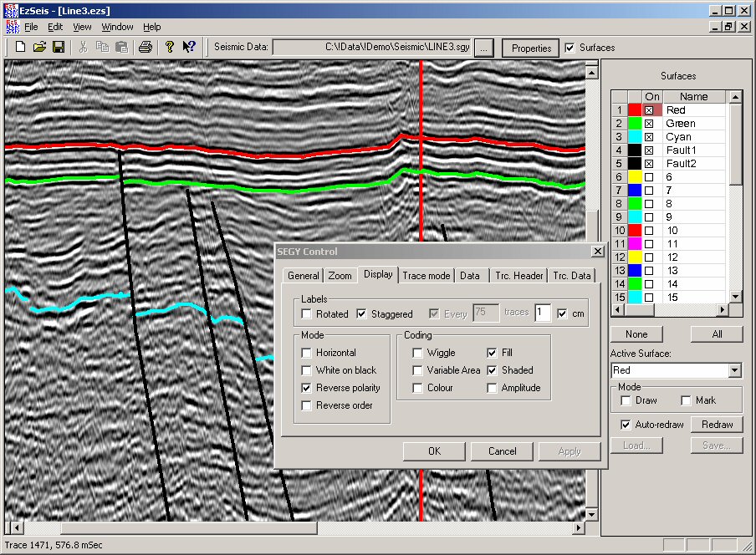Open the Window menu
The height and width of the screenshot is (555, 756).
coord(117,27)
